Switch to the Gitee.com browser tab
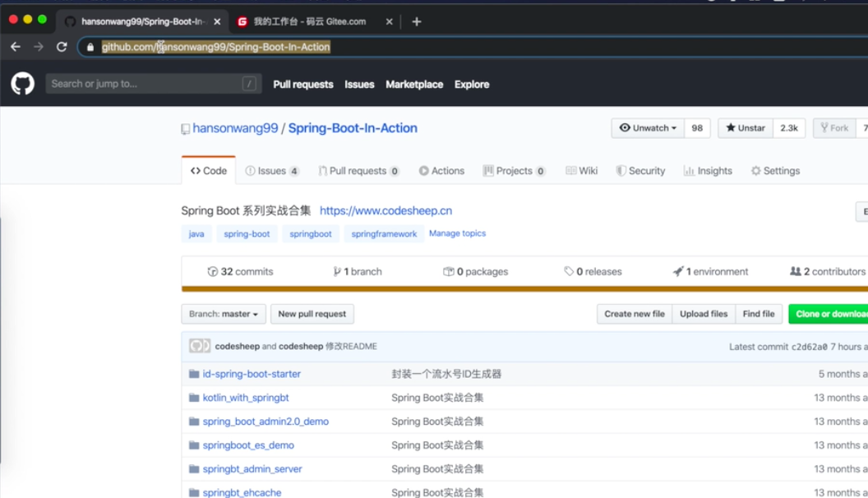 point(315,21)
